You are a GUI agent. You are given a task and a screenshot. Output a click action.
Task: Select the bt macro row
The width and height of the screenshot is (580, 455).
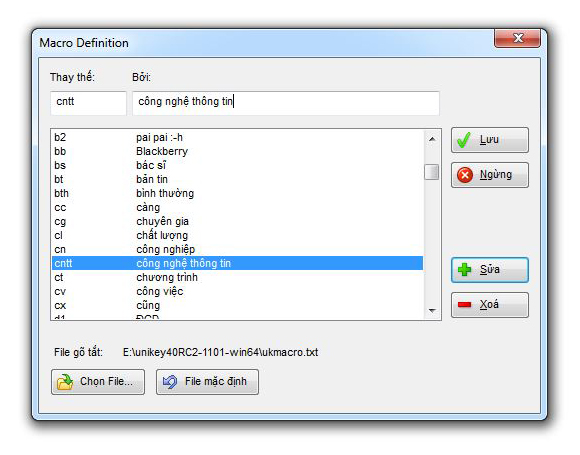tap(237, 179)
